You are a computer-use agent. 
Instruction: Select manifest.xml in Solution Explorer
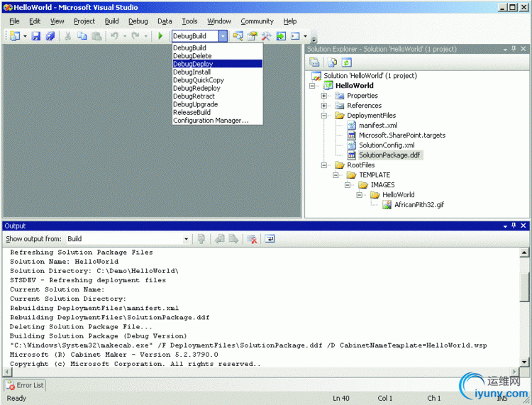tap(378, 125)
